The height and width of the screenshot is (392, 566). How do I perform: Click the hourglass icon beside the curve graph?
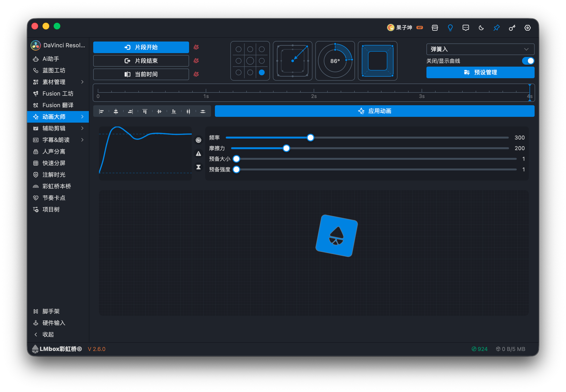tap(198, 167)
